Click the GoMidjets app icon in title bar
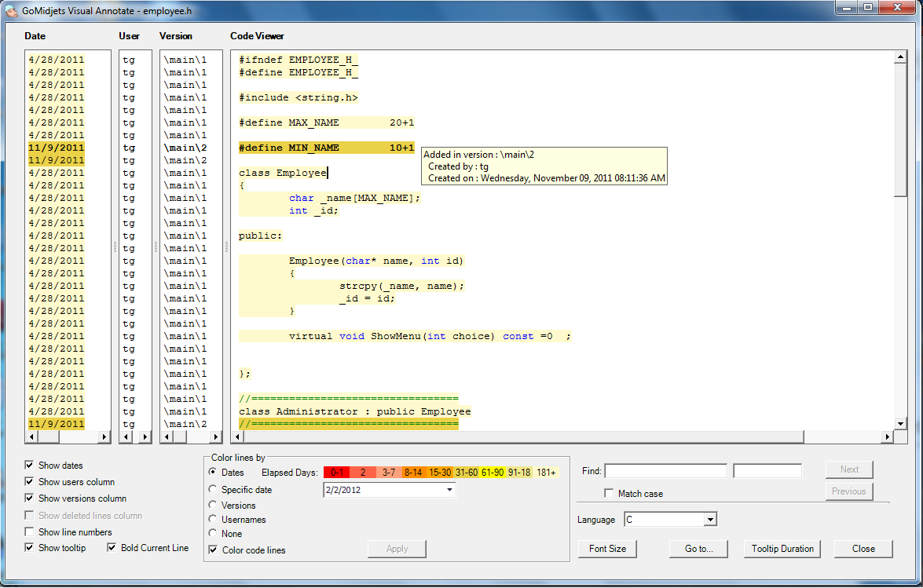This screenshot has height=588, width=923. (x=11, y=9)
